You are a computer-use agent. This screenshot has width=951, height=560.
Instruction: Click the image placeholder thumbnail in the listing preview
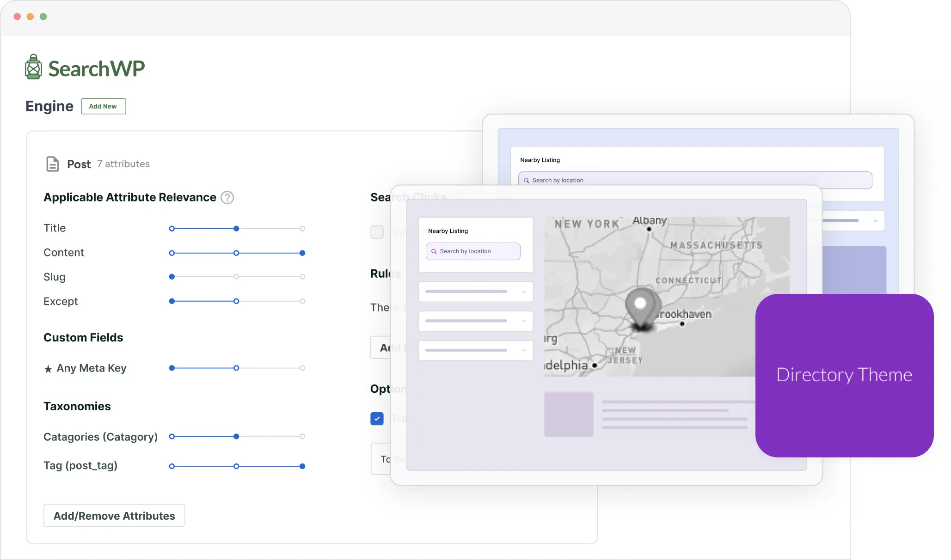569,414
